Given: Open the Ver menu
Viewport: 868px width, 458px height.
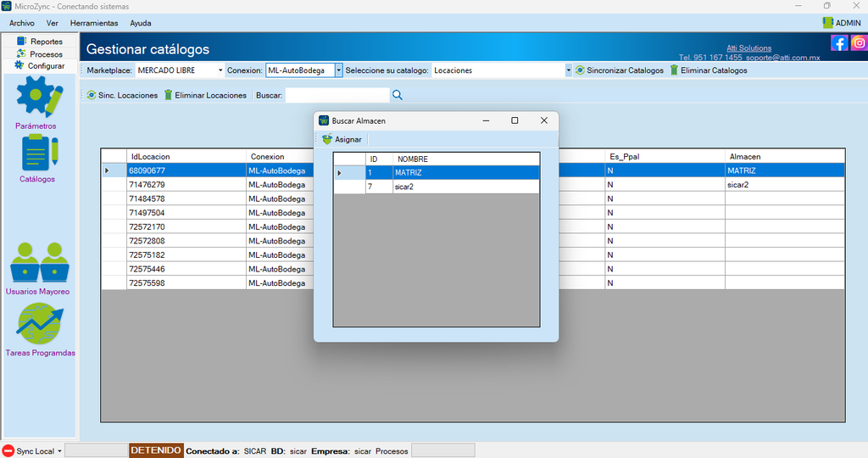Looking at the screenshot, I should (x=52, y=23).
